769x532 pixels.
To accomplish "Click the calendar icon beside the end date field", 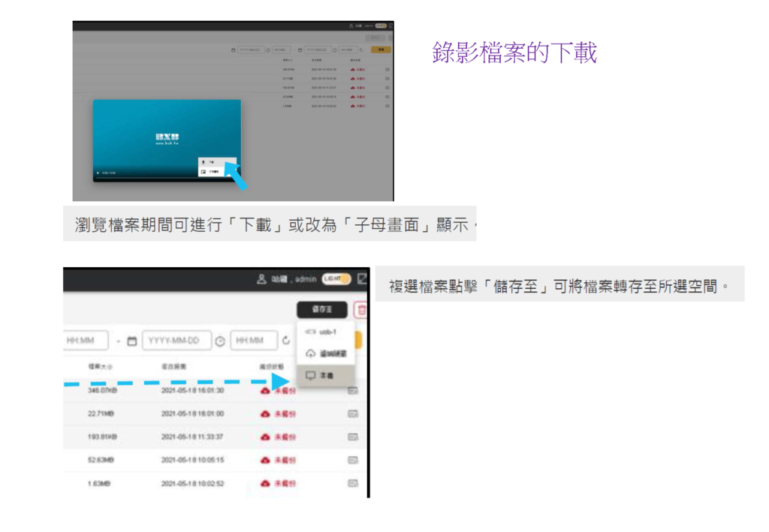I will pyautogui.click(x=132, y=341).
